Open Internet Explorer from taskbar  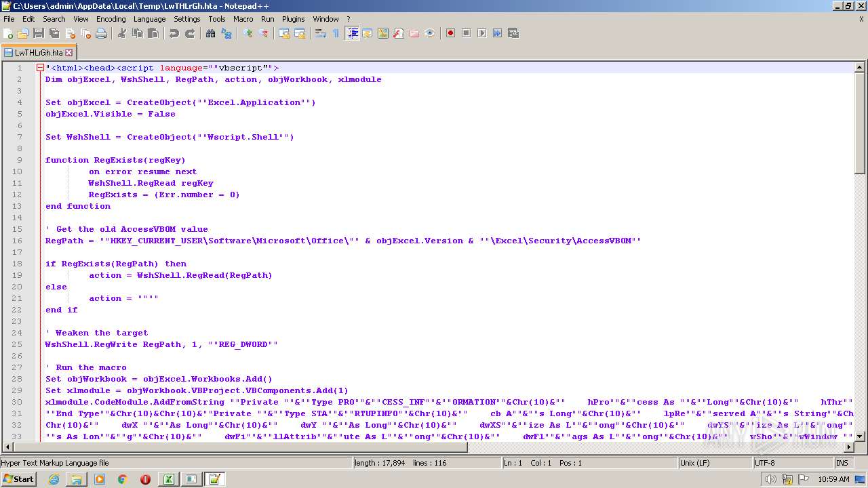point(54,479)
